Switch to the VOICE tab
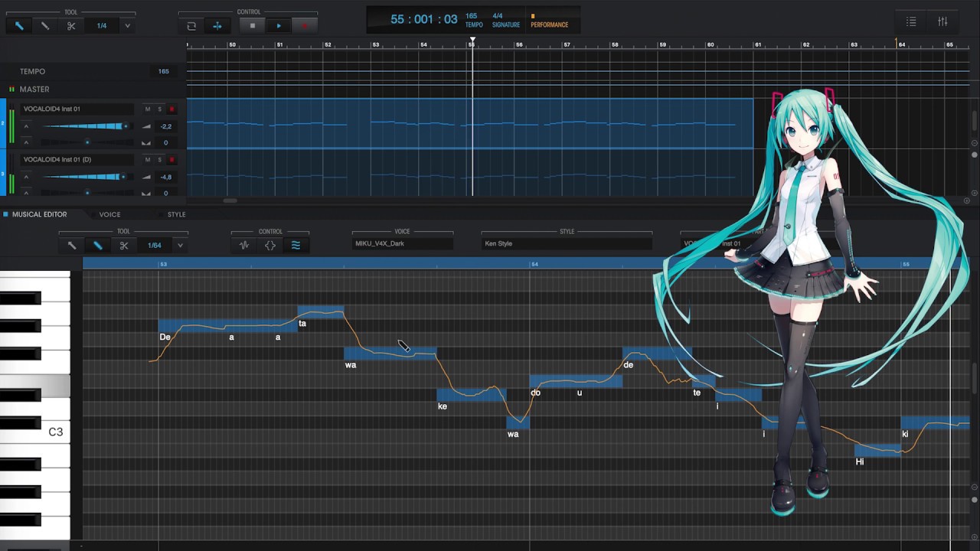This screenshot has height=551, width=980. pos(109,214)
